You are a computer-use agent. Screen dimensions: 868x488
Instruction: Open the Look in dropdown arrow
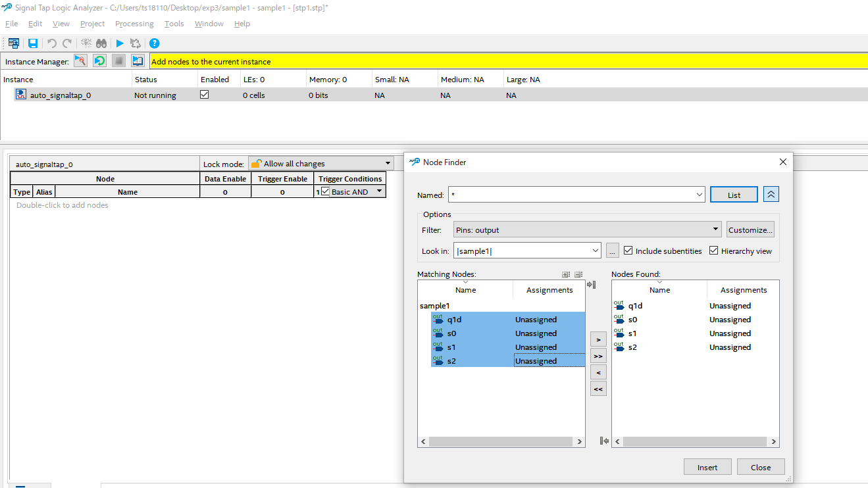pos(596,251)
